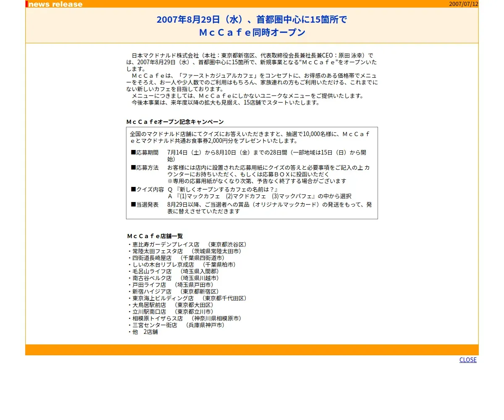Click the ■応募期間 label

pyautogui.click(x=145, y=152)
